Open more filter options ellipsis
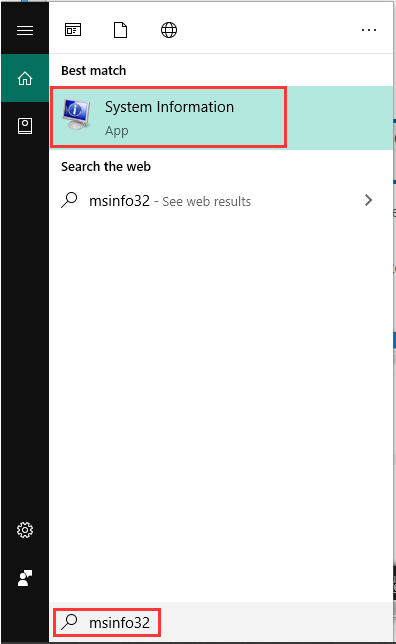The image size is (396, 644). click(368, 30)
